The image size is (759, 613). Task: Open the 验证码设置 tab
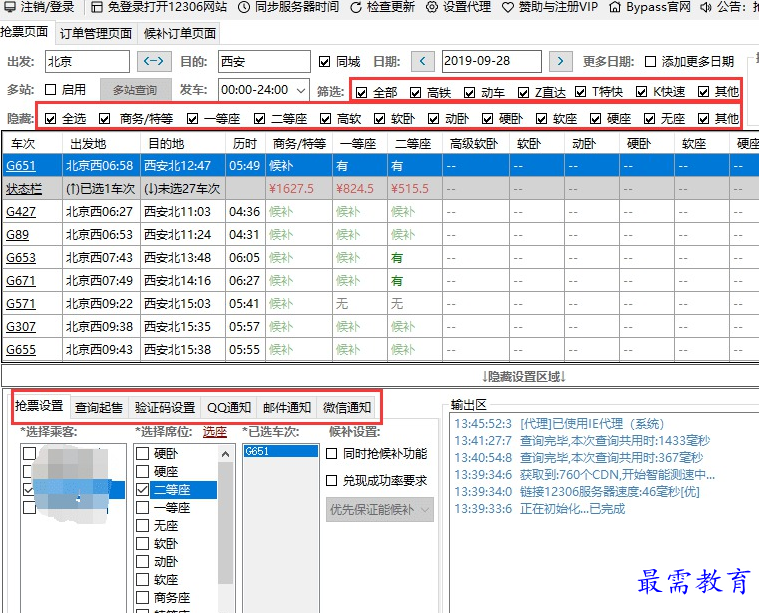coord(165,408)
